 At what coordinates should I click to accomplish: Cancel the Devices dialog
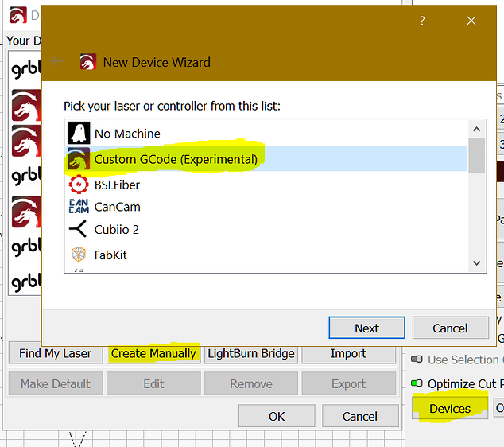coord(360,416)
